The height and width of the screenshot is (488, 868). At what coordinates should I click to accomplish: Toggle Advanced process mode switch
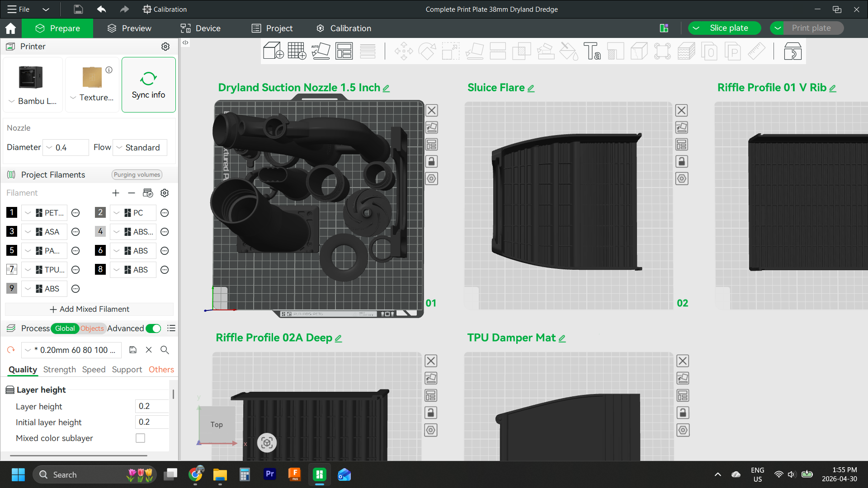click(153, 328)
